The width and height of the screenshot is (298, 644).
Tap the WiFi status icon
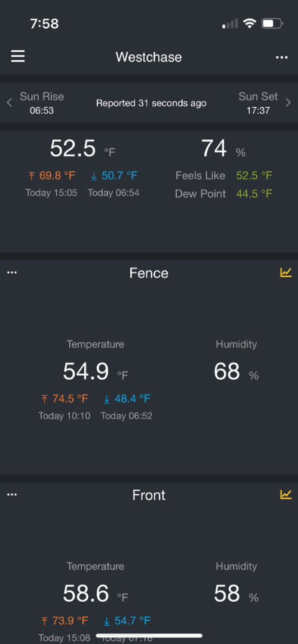(249, 23)
